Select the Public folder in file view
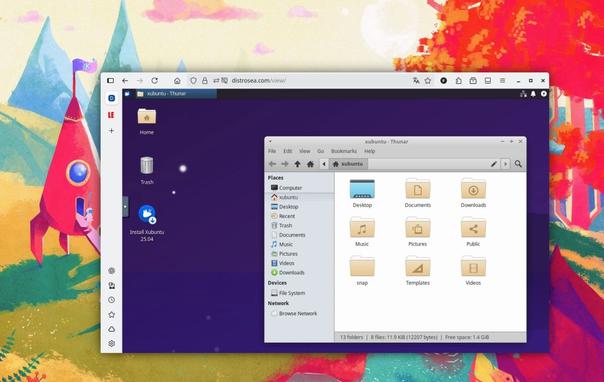Image resolution: width=604 pixels, height=382 pixels. (473, 232)
